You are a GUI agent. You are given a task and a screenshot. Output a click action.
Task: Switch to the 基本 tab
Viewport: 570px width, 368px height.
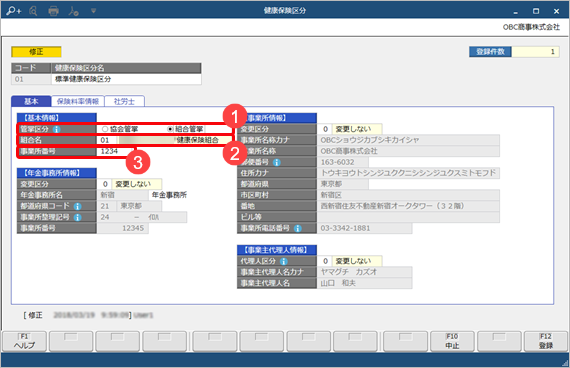tap(31, 101)
